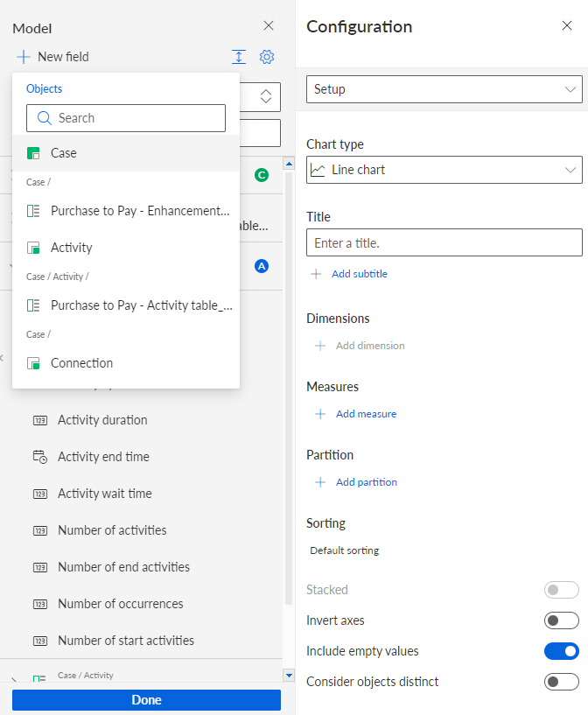The height and width of the screenshot is (715, 588).
Task: Click the Objects heading in popup
Action: pyautogui.click(x=45, y=89)
